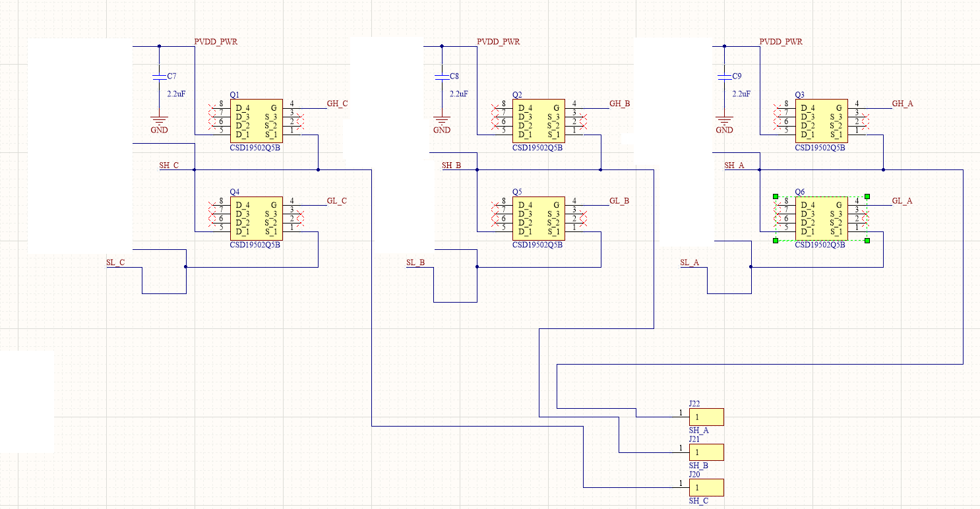
Task: Select the C9 capacitor symbol plates
Action: pyautogui.click(x=724, y=77)
